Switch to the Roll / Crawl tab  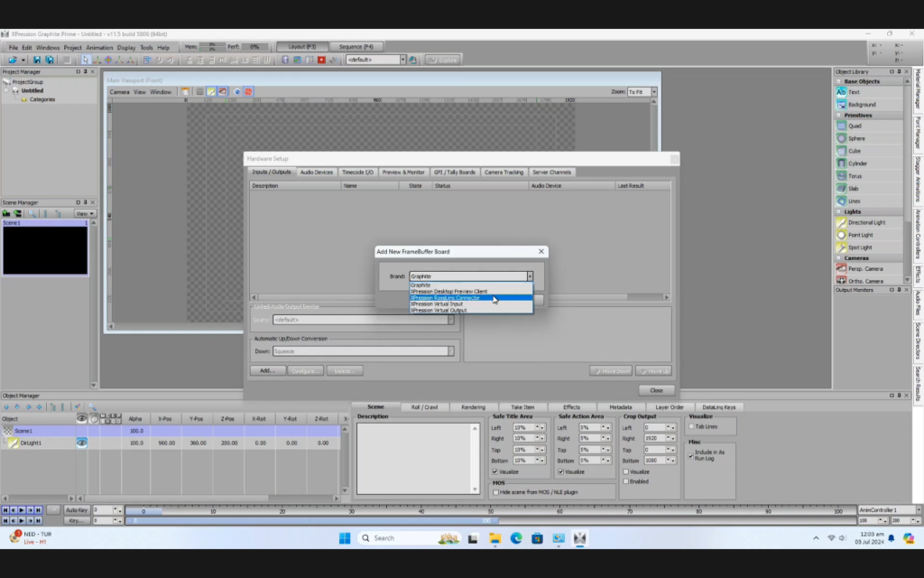424,407
